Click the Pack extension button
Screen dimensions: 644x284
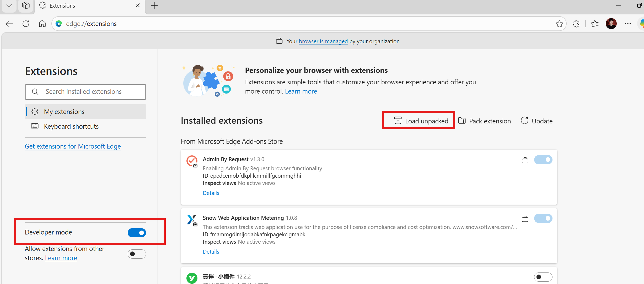pos(485,121)
